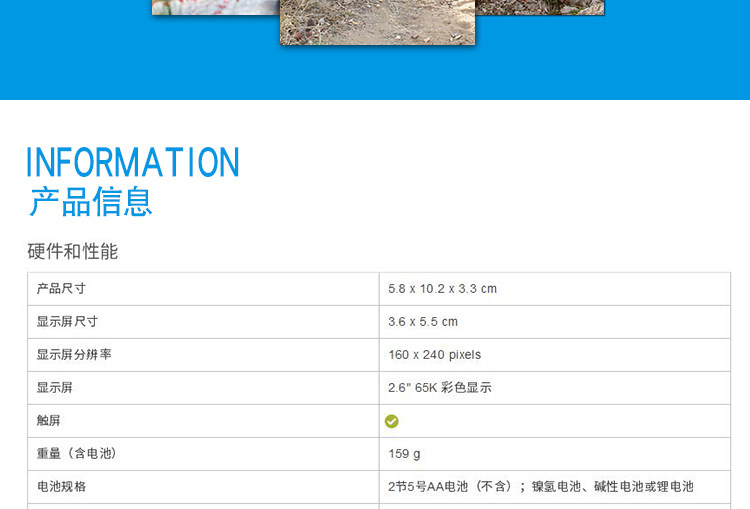
Task: Open the center trail photo thumbnail
Action: coord(377,22)
